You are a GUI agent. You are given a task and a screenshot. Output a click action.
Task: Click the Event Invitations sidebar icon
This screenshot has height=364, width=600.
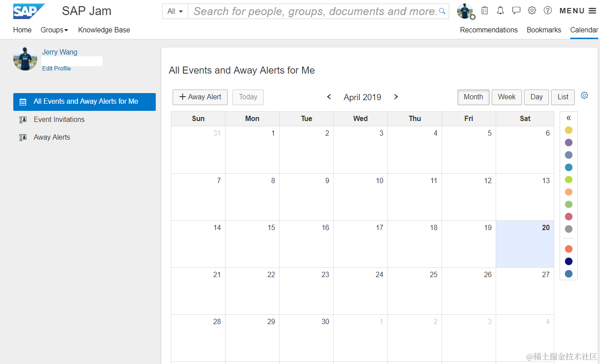[23, 120]
